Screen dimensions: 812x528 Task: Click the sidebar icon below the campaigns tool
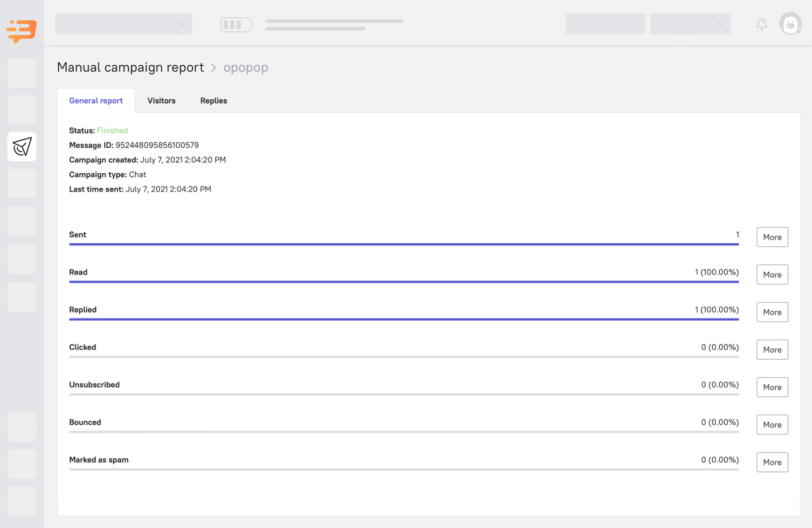22,183
